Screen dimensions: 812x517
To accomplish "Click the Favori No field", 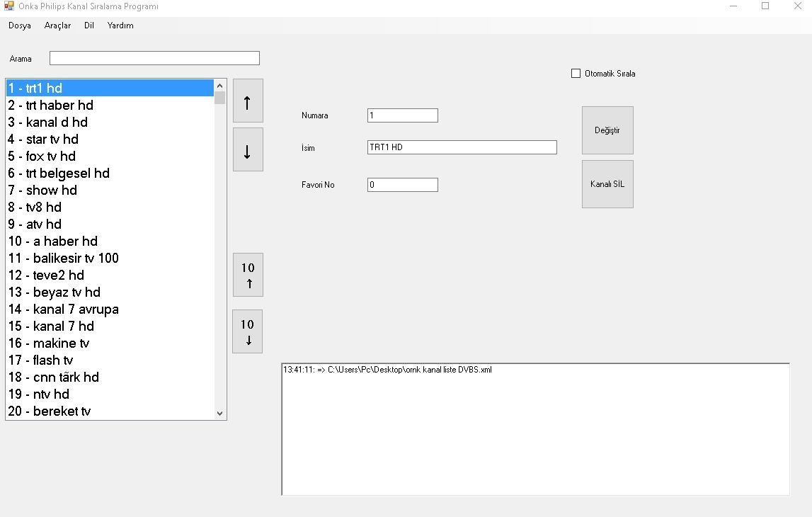I will pos(402,185).
